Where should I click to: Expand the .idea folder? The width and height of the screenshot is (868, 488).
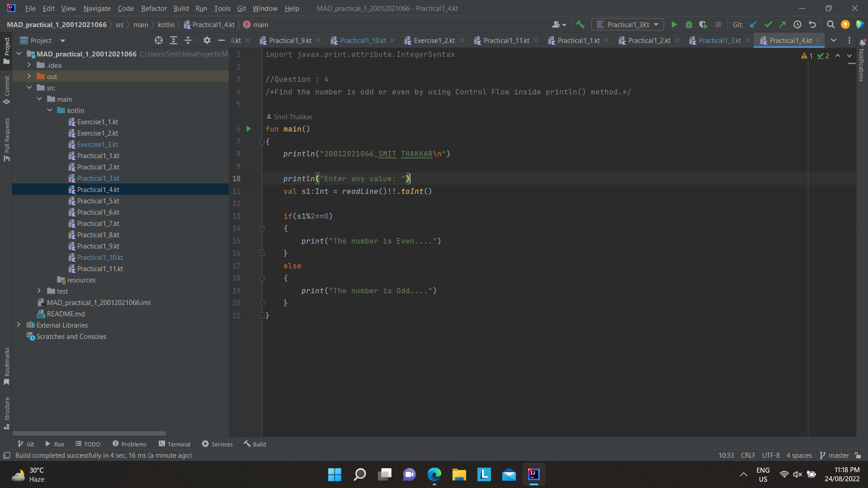[29, 65]
